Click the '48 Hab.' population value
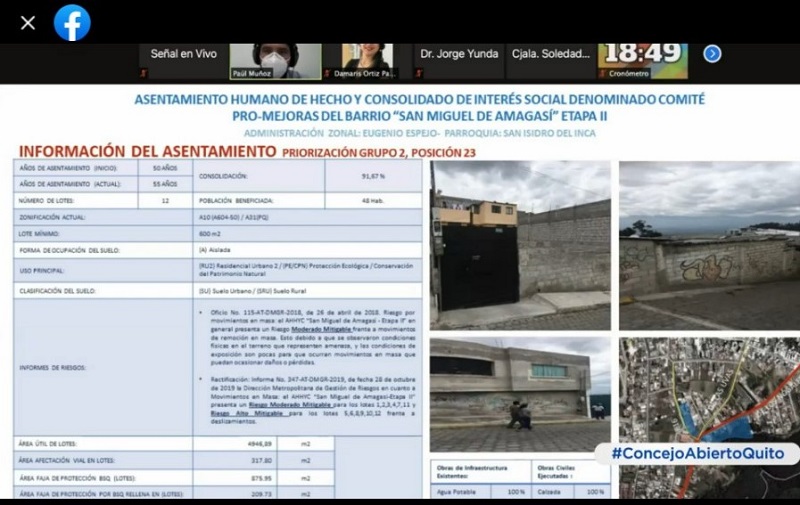This screenshot has width=800, height=505. pos(373,201)
